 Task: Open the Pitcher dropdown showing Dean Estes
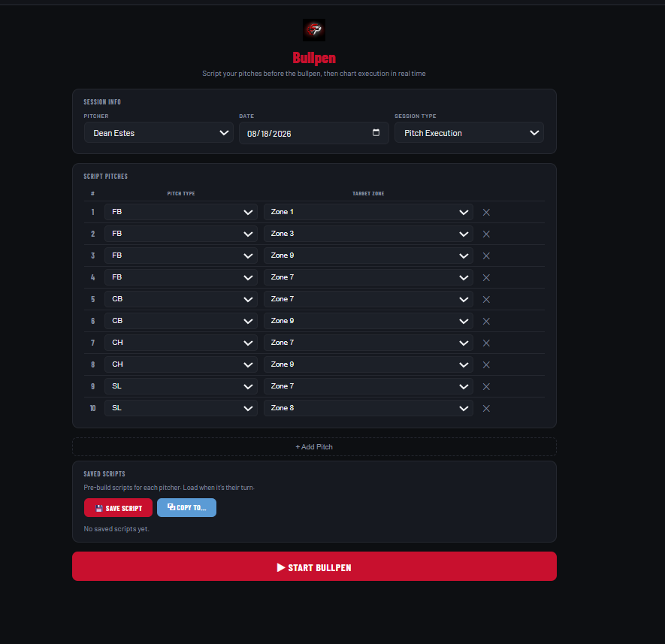[x=159, y=133]
